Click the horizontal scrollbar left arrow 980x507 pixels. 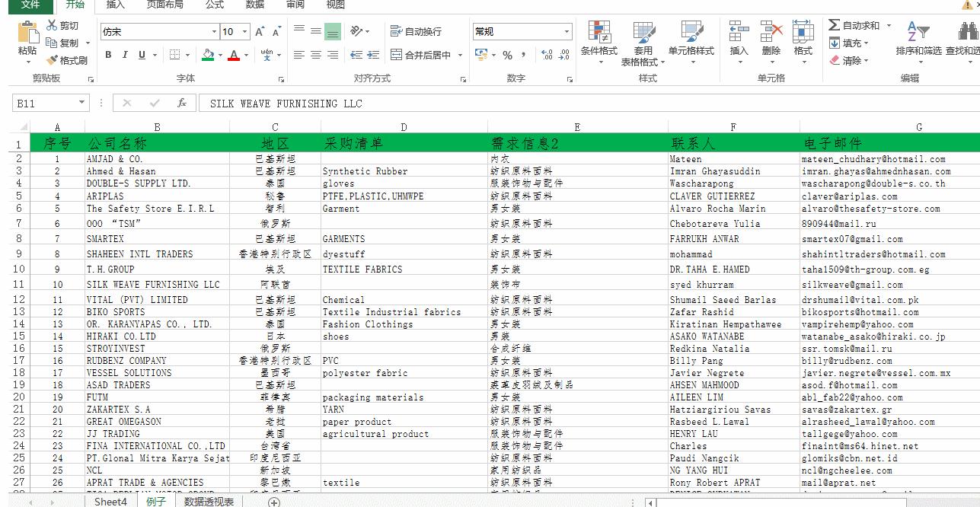tap(650, 502)
